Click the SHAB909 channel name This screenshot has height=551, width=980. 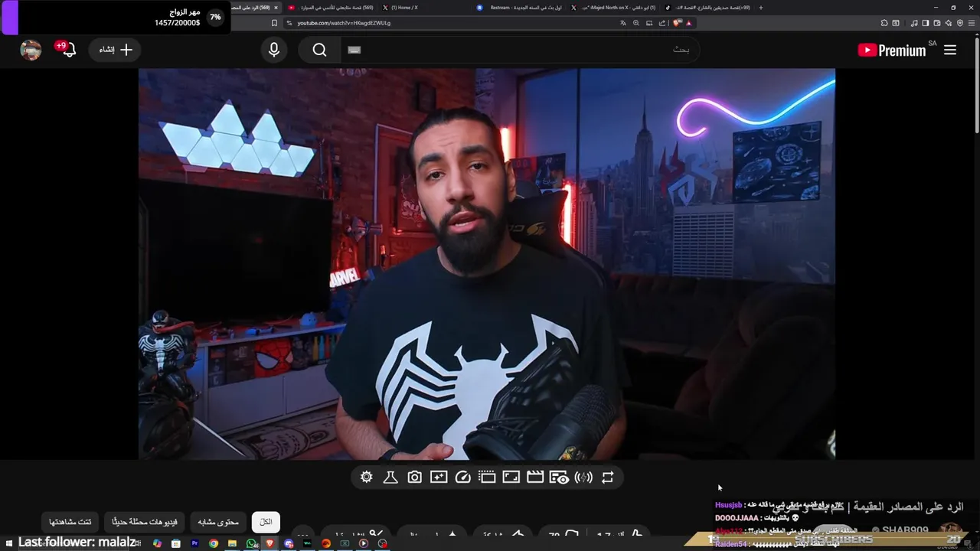(x=905, y=530)
